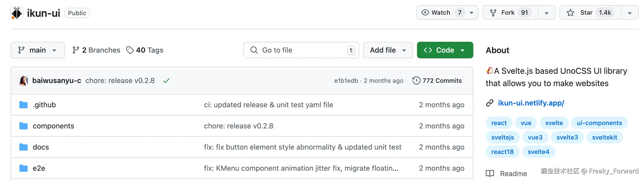Click the fork icon on Fork button

[x=493, y=13]
